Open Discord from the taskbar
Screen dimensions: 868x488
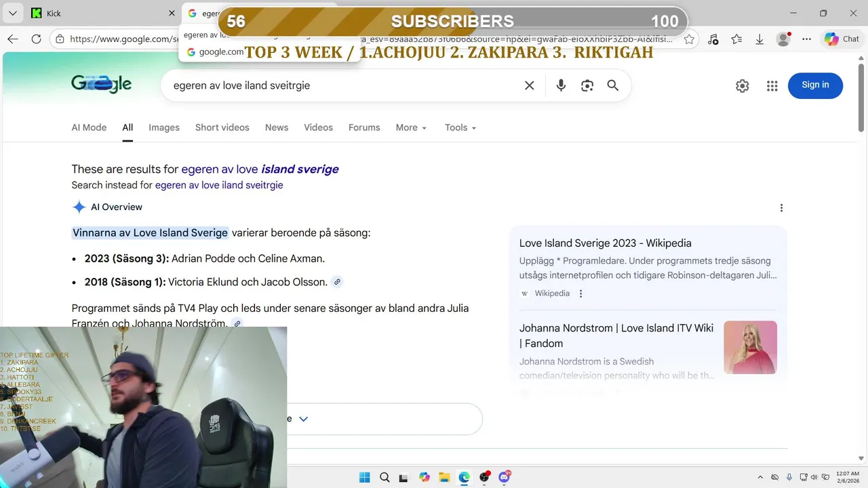pyautogui.click(x=505, y=477)
